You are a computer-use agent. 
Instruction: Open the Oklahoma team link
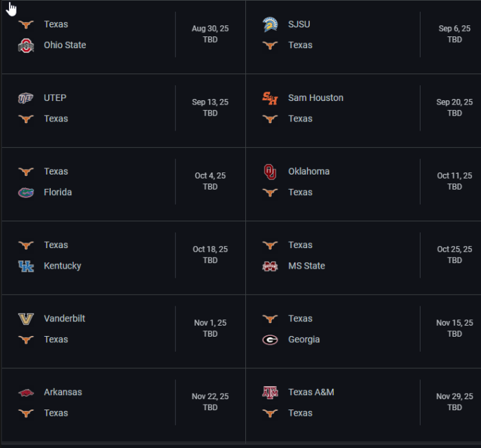[309, 171]
